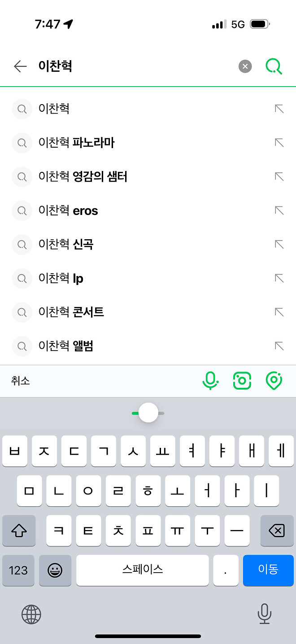Tap the location search icon

[274, 381]
